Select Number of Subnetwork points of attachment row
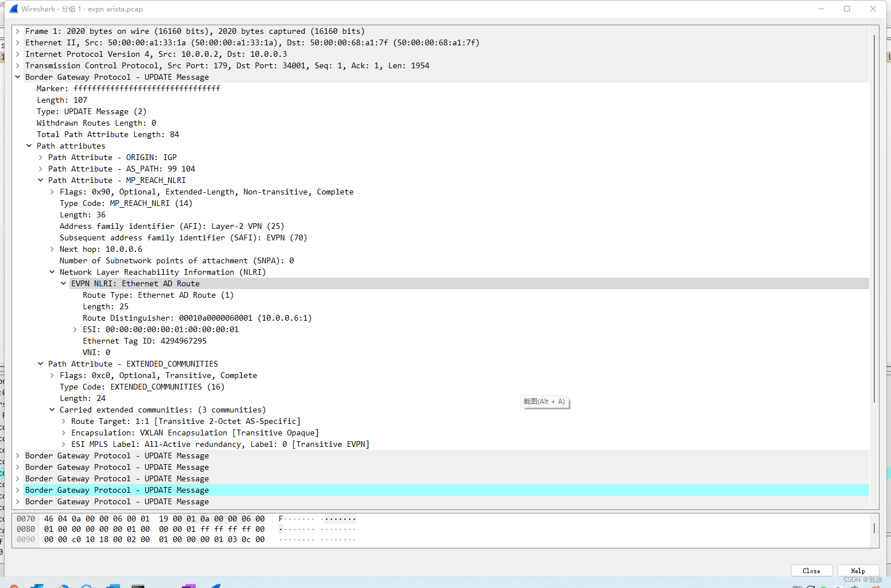Viewport: 891px width, 588px height. (441, 260)
